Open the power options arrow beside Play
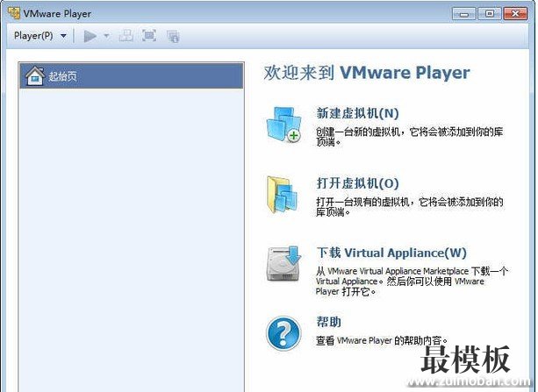538x392 pixels. 106,36
